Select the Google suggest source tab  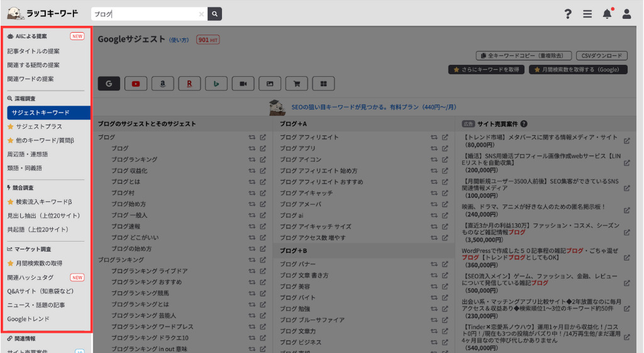click(109, 84)
